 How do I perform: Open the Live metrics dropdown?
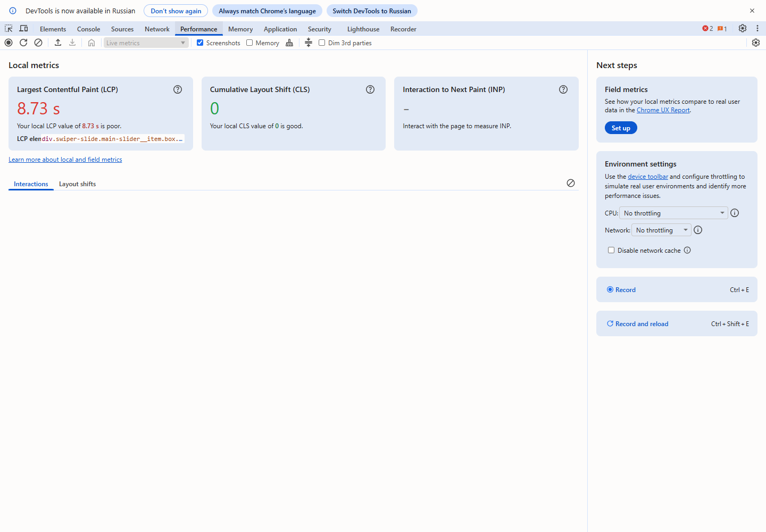[146, 43]
